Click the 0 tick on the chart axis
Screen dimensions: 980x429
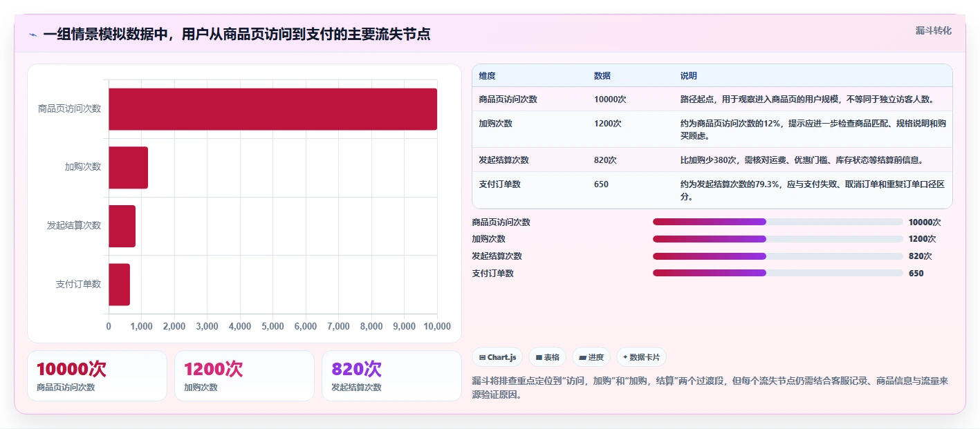click(x=109, y=326)
